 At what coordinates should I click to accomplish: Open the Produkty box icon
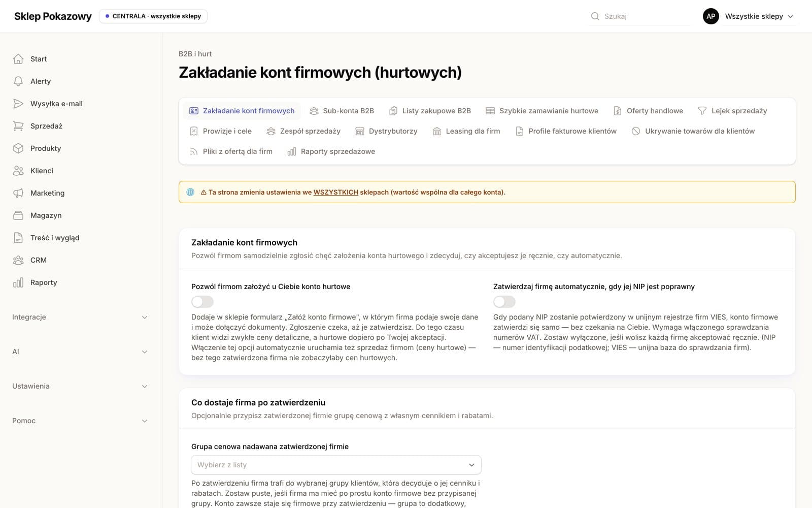18,148
